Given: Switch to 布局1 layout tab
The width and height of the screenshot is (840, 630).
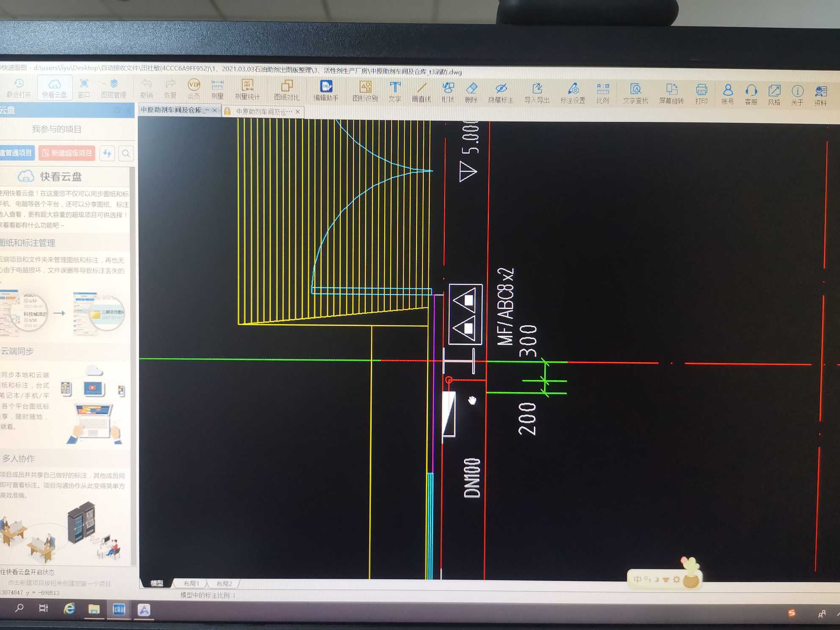Looking at the screenshot, I should click(191, 583).
